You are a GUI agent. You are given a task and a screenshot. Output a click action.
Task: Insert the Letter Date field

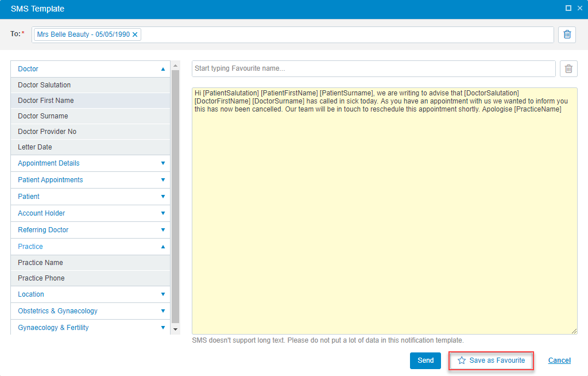pyautogui.click(x=90, y=147)
